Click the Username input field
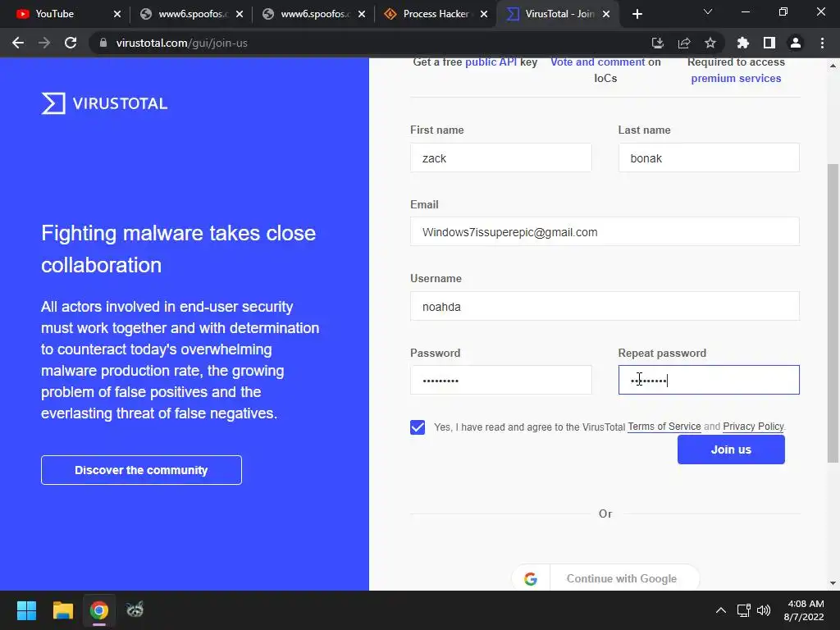 coord(605,306)
